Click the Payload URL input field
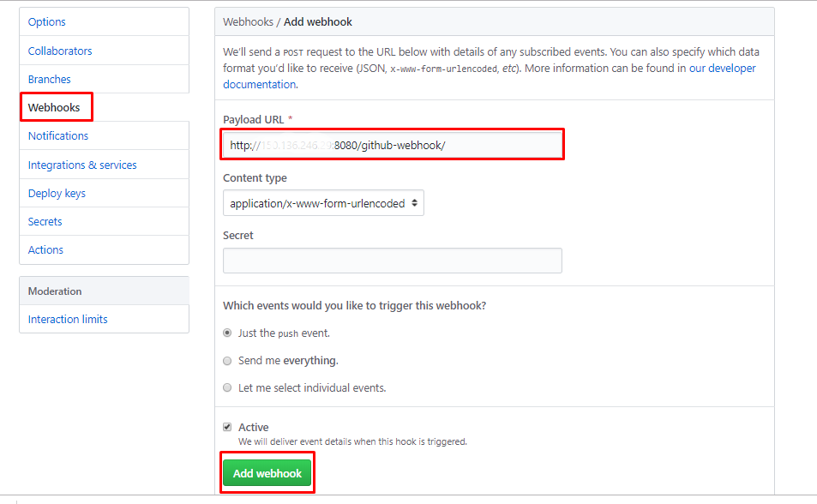 pyautogui.click(x=392, y=144)
